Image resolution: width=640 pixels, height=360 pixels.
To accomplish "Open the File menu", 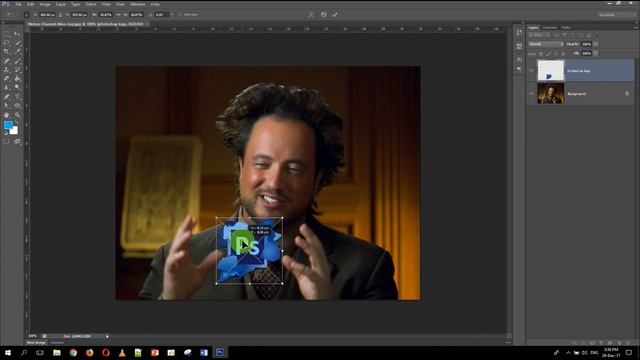I will pos(18,4).
